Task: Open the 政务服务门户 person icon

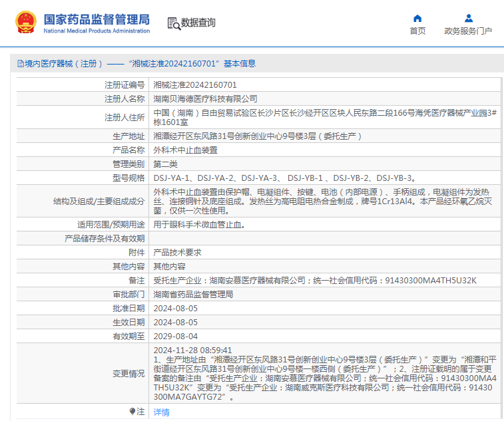Action: pos(469,19)
